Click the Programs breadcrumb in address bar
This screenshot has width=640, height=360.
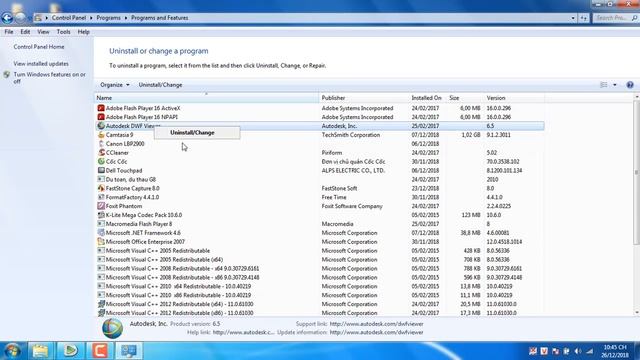[x=108, y=18]
